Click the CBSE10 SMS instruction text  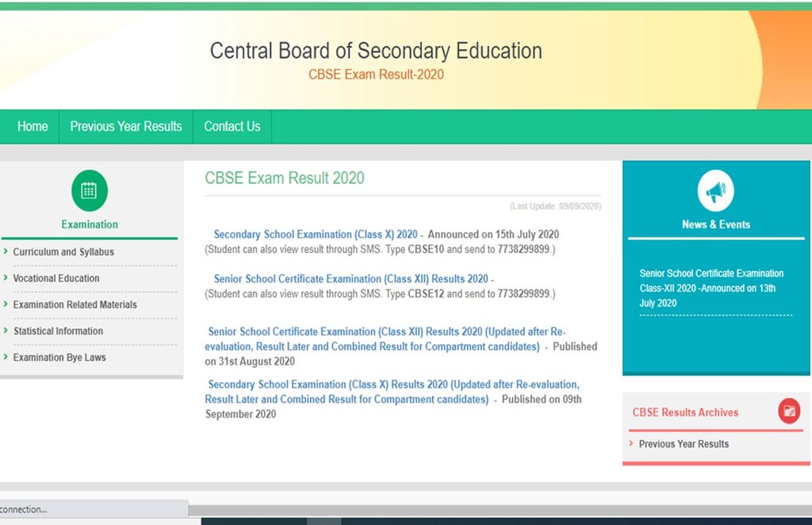[x=380, y=249]
